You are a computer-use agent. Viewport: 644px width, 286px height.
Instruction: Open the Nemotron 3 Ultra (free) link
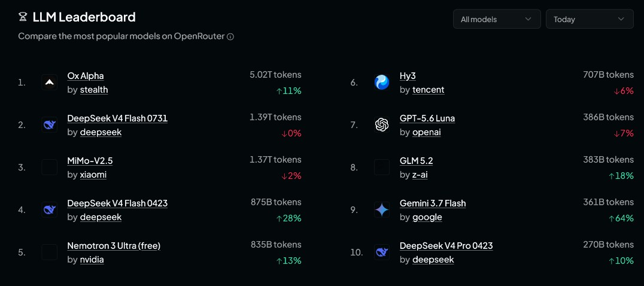(x=114, y=246)
